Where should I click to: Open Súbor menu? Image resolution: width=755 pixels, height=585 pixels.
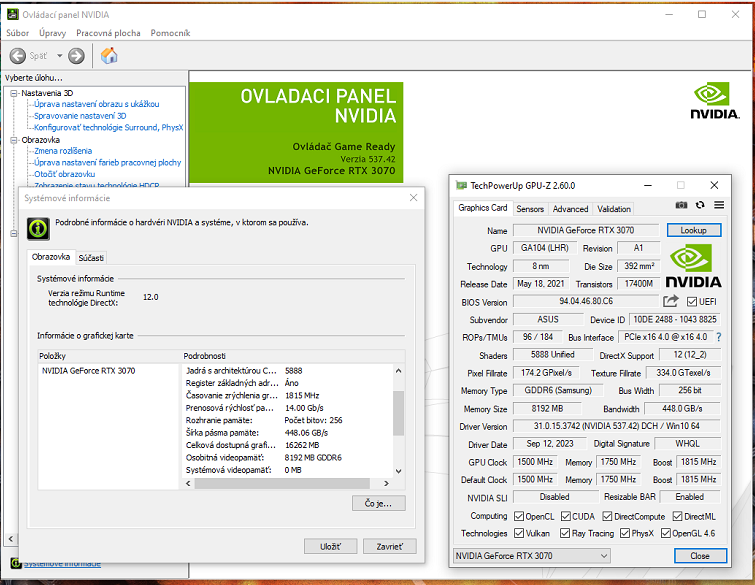17,33
